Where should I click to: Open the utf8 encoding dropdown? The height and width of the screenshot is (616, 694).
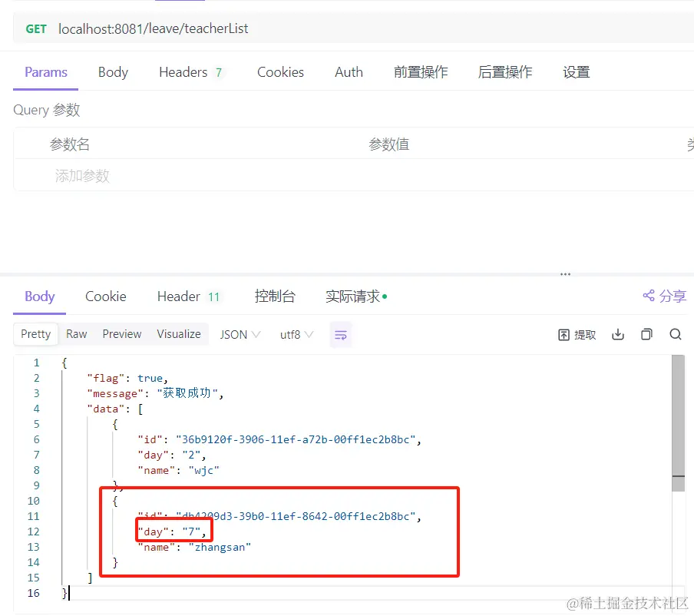point(296,335)
